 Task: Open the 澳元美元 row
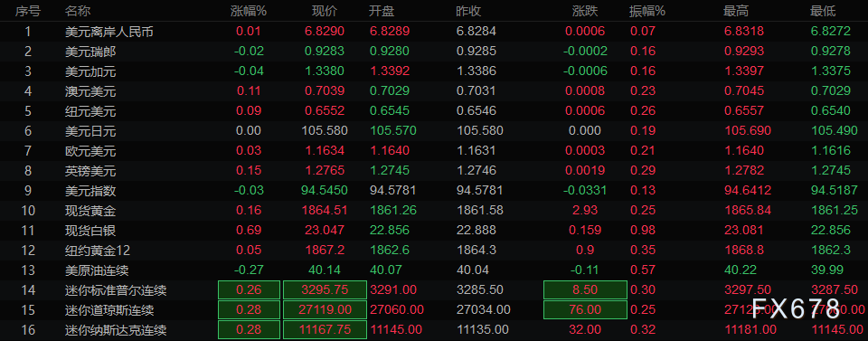point(434,91)
